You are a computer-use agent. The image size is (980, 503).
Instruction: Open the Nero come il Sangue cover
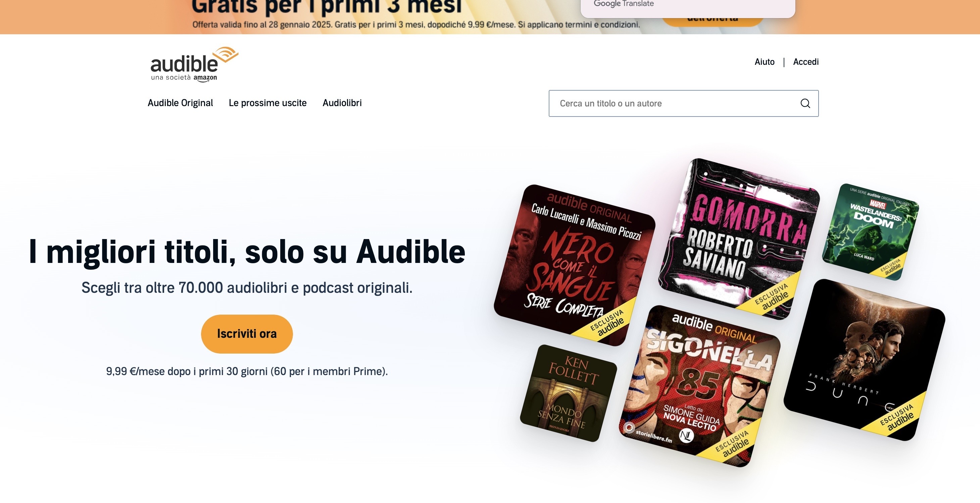(575, 265)
